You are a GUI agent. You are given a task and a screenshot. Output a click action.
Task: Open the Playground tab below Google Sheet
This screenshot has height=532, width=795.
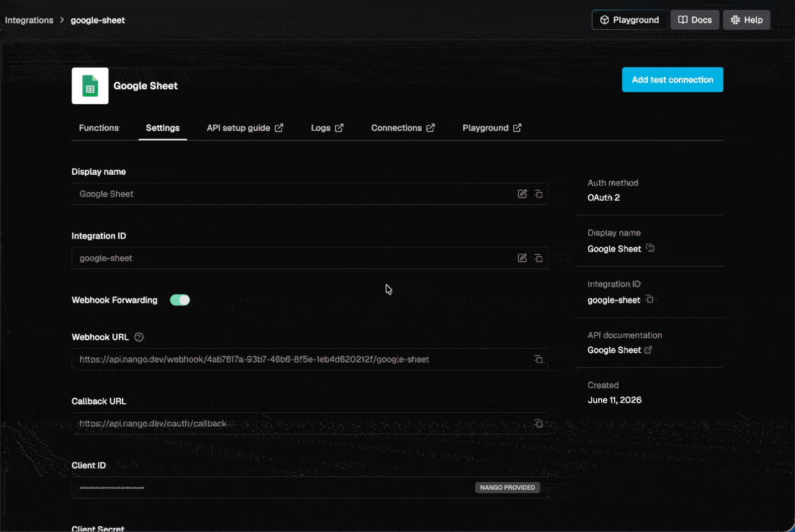pyautogui.click(x=492, y=128)
